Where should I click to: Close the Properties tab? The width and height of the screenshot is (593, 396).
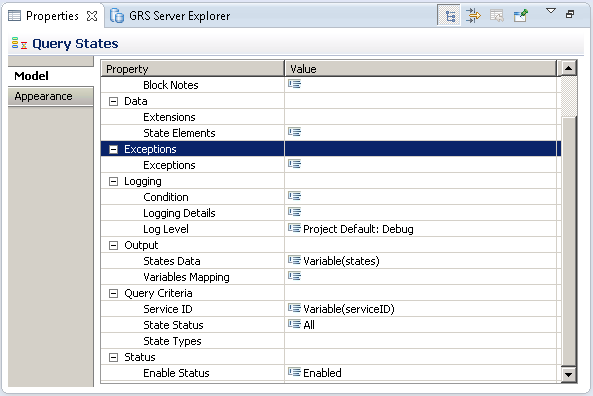92,16
